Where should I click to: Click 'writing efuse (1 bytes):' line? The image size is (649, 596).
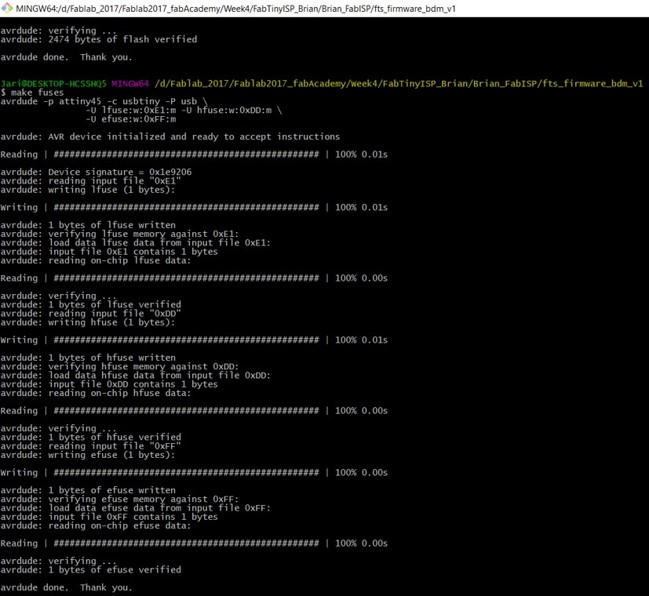click(x=88, y=455)
